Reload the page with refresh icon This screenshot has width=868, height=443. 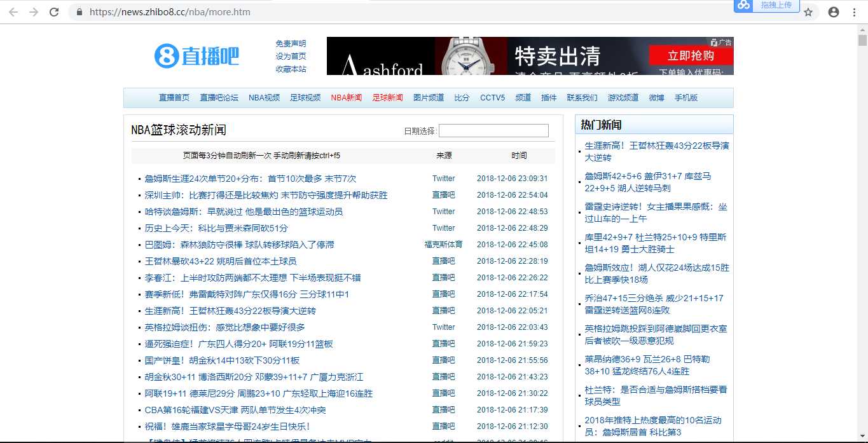pyautogui.click(x=54, y=12)
